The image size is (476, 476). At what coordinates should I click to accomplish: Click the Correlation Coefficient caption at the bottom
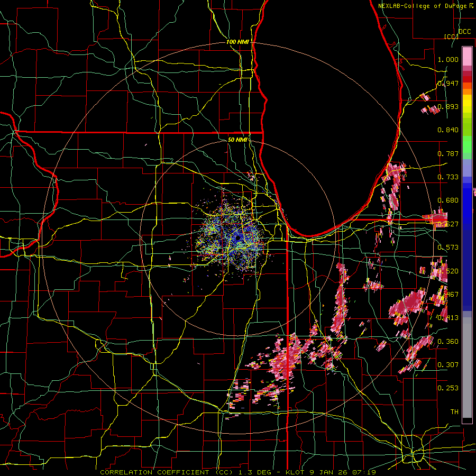point(238,472)
